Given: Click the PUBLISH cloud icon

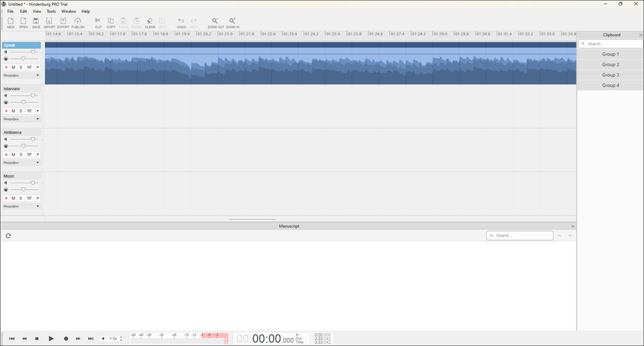Looking at the screenshot, I should [x=78, y=23].
